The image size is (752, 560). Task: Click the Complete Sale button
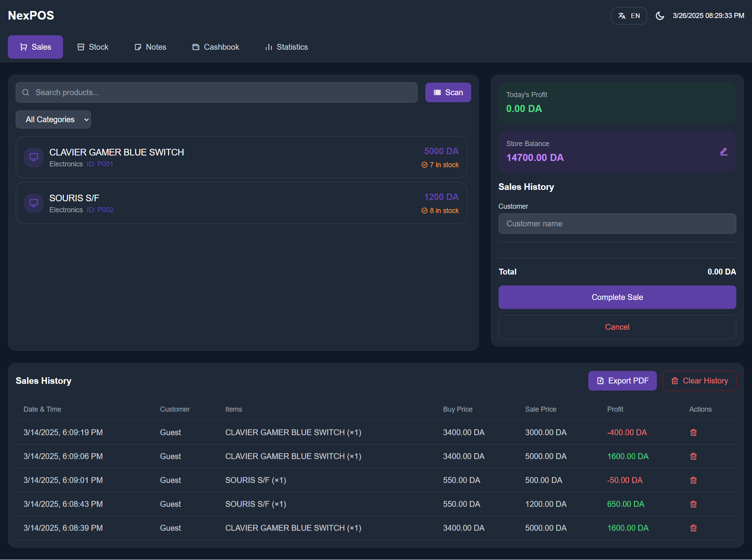(617, 297)
